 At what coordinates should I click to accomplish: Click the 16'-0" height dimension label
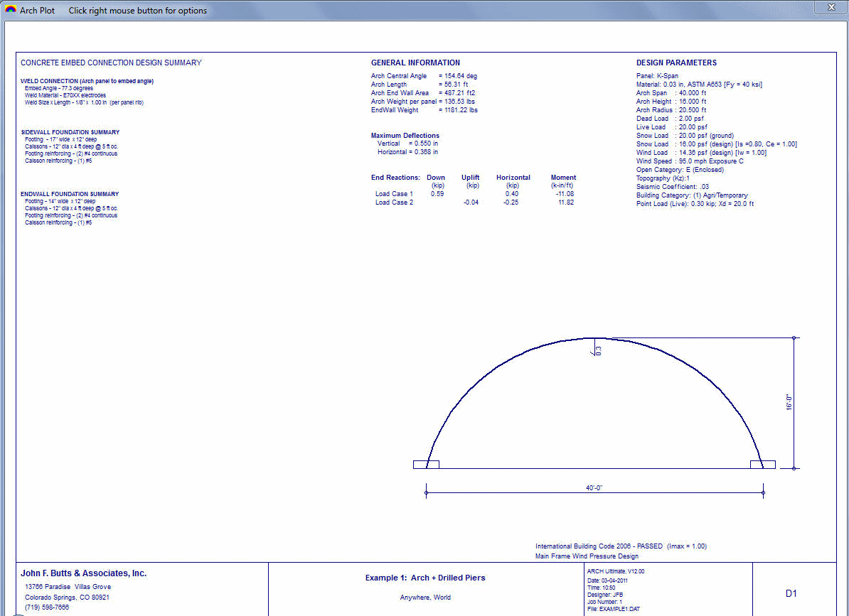(789, 403)
